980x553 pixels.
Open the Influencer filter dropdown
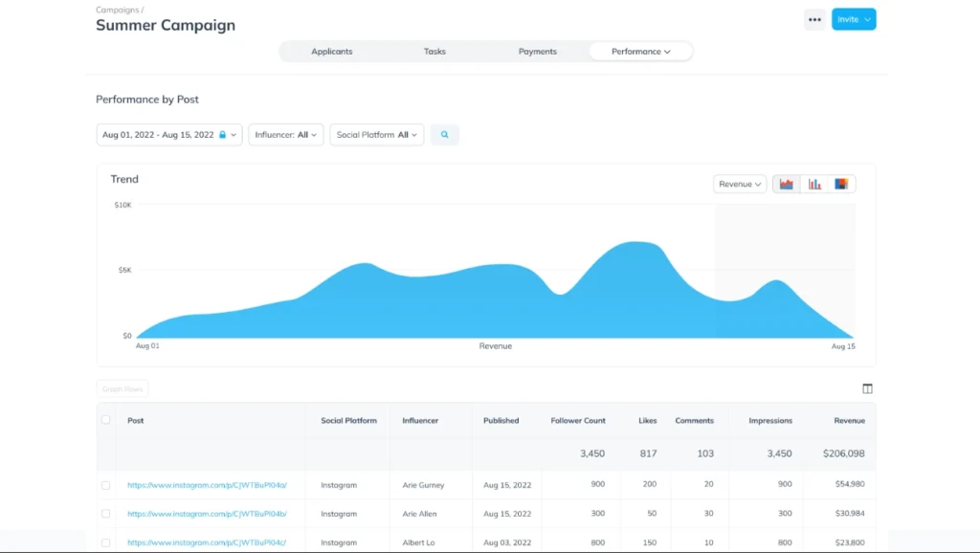click(x=286, y=135)
